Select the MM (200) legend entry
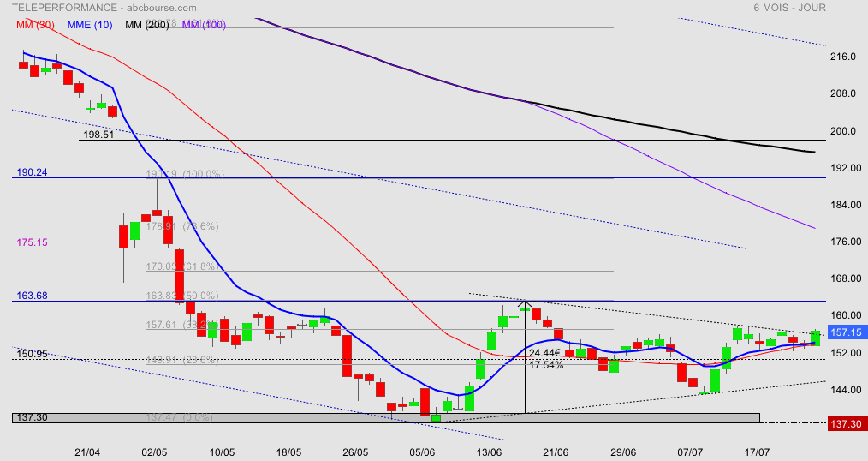Screen dimensions: 868x461 [x=146, y=25]
